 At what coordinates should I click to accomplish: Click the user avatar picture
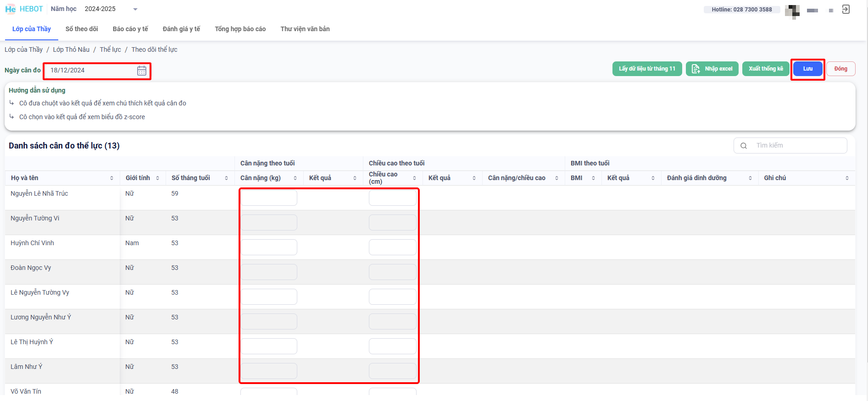click(x=792, y=10)
